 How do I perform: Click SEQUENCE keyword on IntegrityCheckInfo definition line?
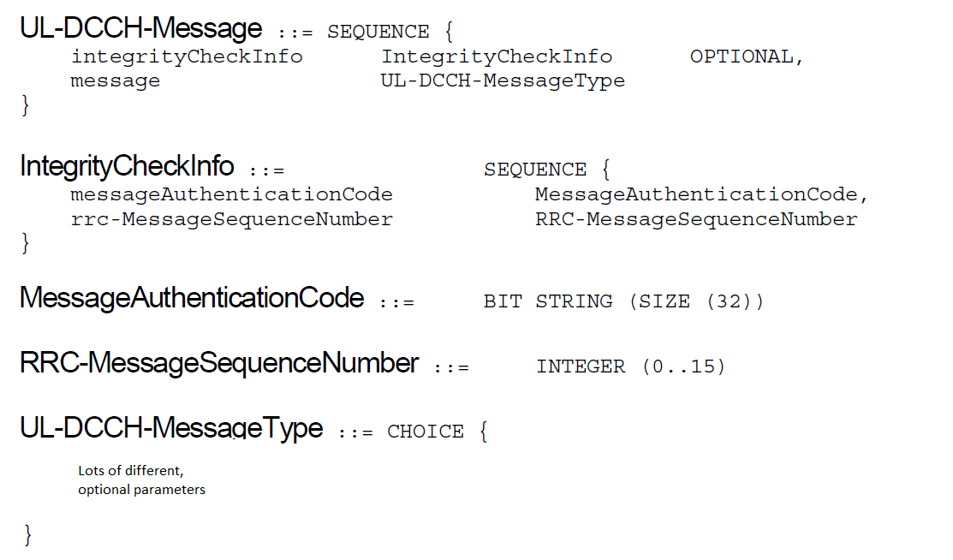point(535,170)
